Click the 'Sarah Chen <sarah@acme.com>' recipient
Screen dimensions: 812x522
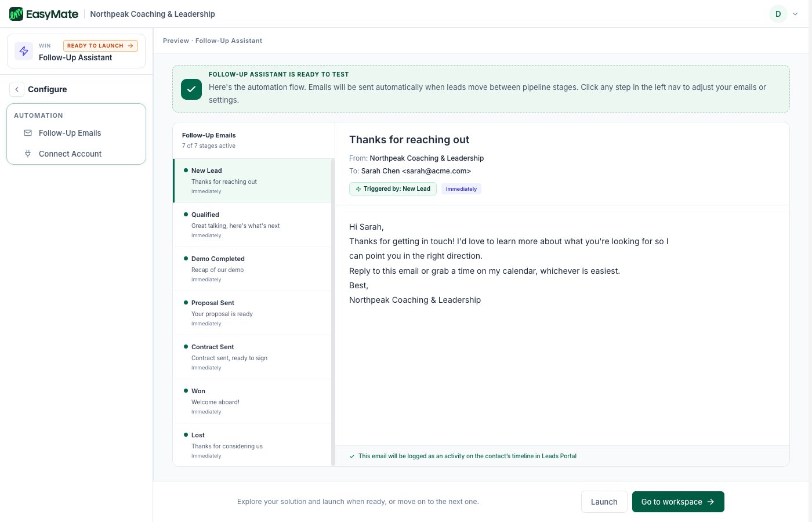point(416,171)
